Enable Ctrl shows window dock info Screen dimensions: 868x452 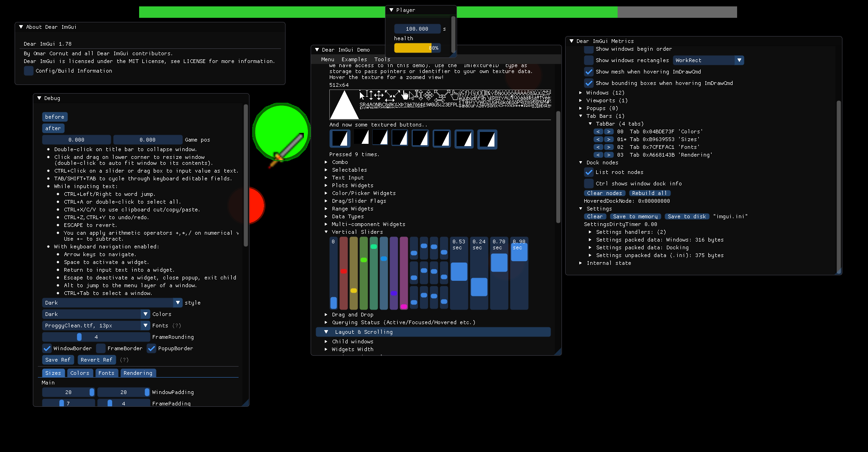(589, 184)
